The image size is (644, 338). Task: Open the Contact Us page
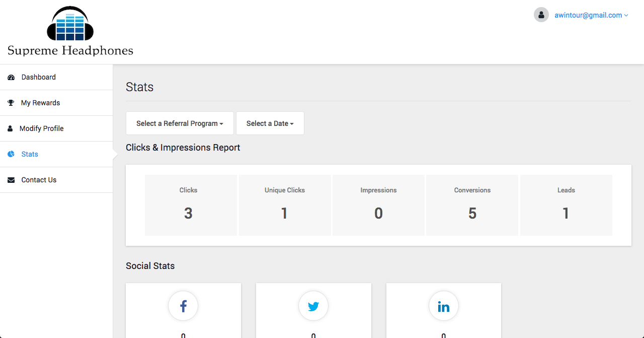tap(39, 180)
